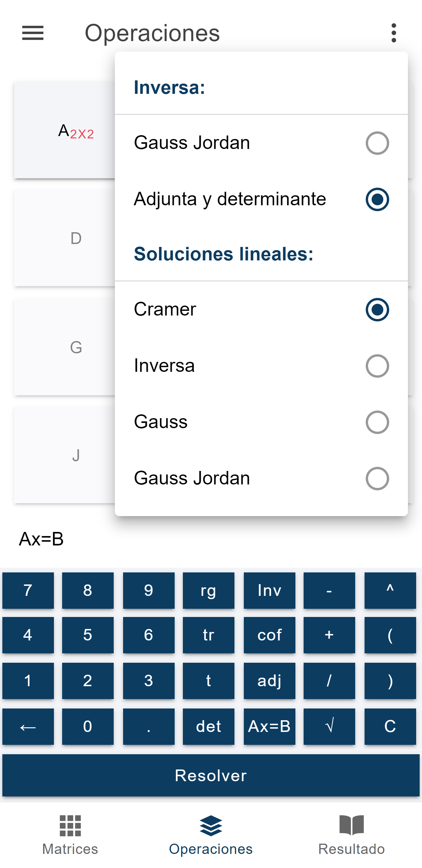The height and width of the screenshot is (868, 422).
Task: Choose Adjunta y determinante radio option
Action: tap(261, 199)
